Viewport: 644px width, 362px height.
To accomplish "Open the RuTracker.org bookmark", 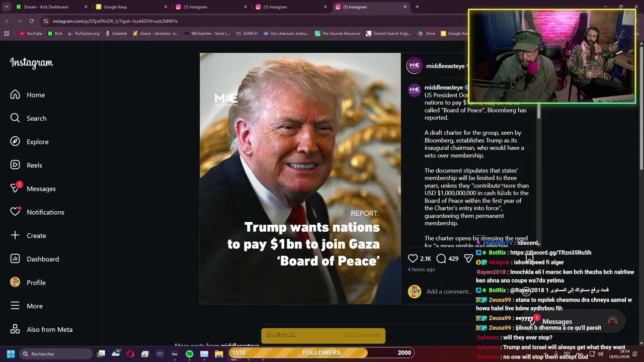I will (83, 34).
